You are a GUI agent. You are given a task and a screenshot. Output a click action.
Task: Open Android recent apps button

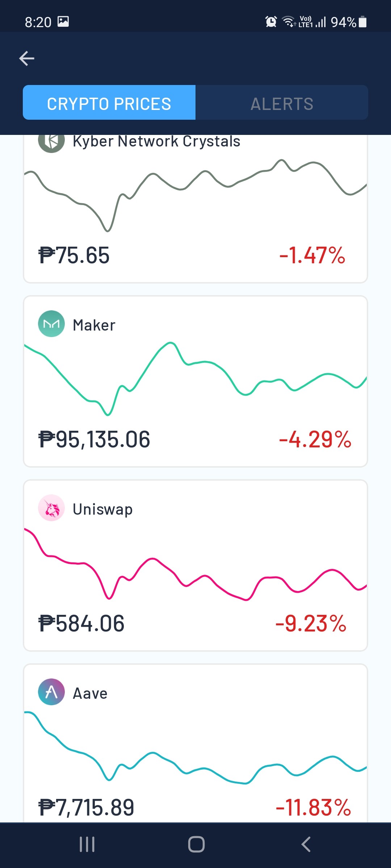[x=87, y=844]
